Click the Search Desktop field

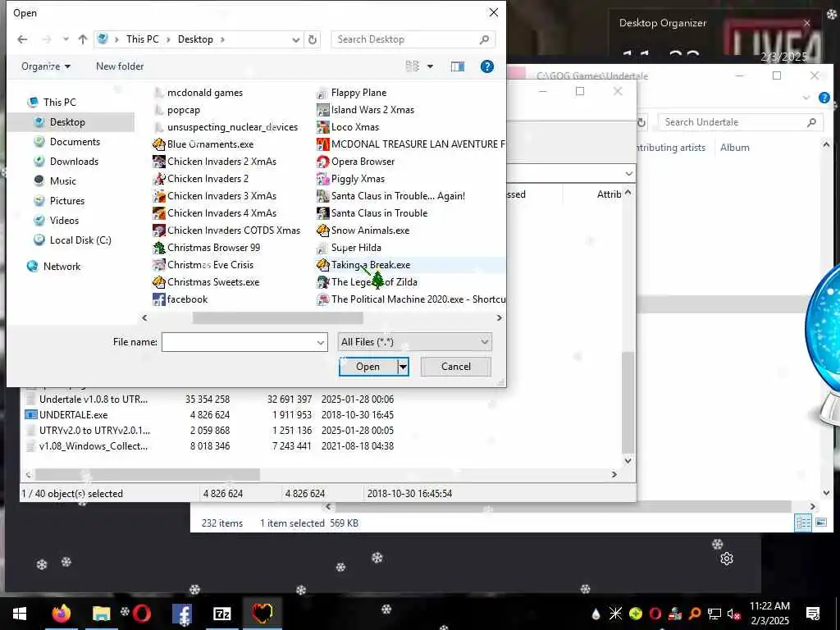(x=413, y=39)
